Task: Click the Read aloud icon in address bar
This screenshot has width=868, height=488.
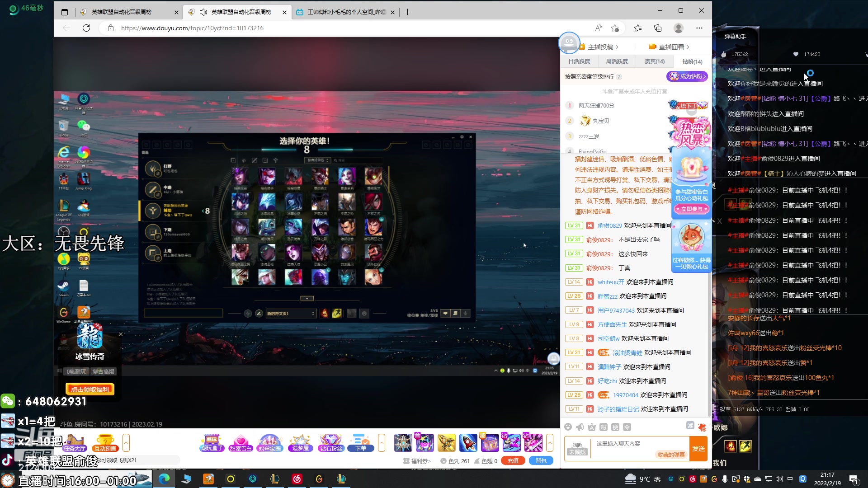Action: point(599,28)
